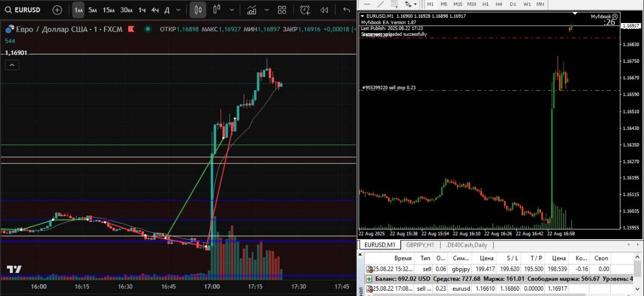This screenshot has height=296, width=644.
Task: Open the chart type dropdown arrow
Action: [x=231, y=10]
